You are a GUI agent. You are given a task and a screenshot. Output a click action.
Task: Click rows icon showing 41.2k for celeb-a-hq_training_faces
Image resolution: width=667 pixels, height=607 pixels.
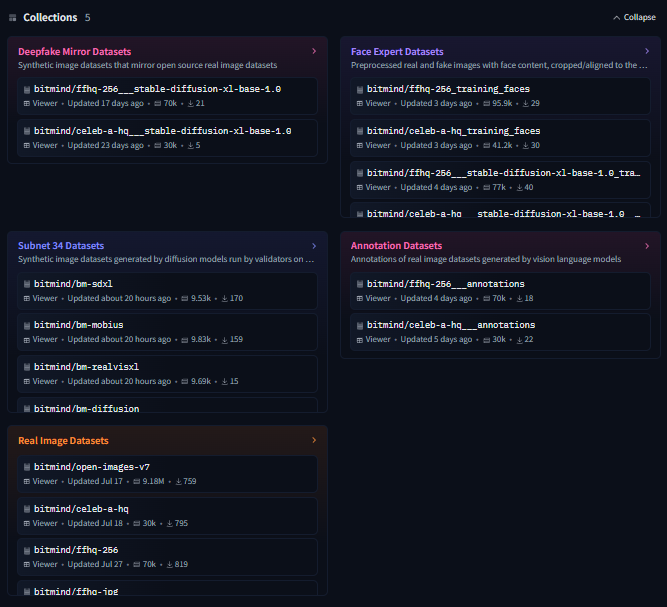coord(487,145)
